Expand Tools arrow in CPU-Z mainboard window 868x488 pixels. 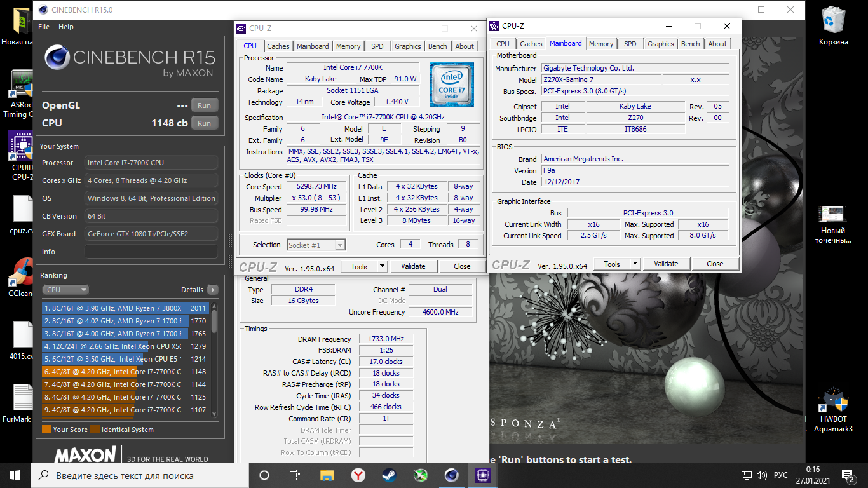(x=635, y=264)
